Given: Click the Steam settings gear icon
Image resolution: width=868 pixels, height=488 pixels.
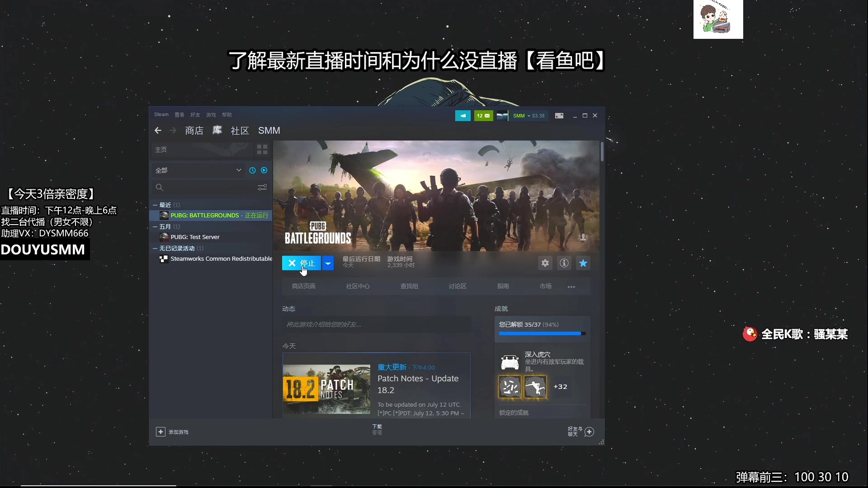Looking at the screenshot, I should pos(545,263).
